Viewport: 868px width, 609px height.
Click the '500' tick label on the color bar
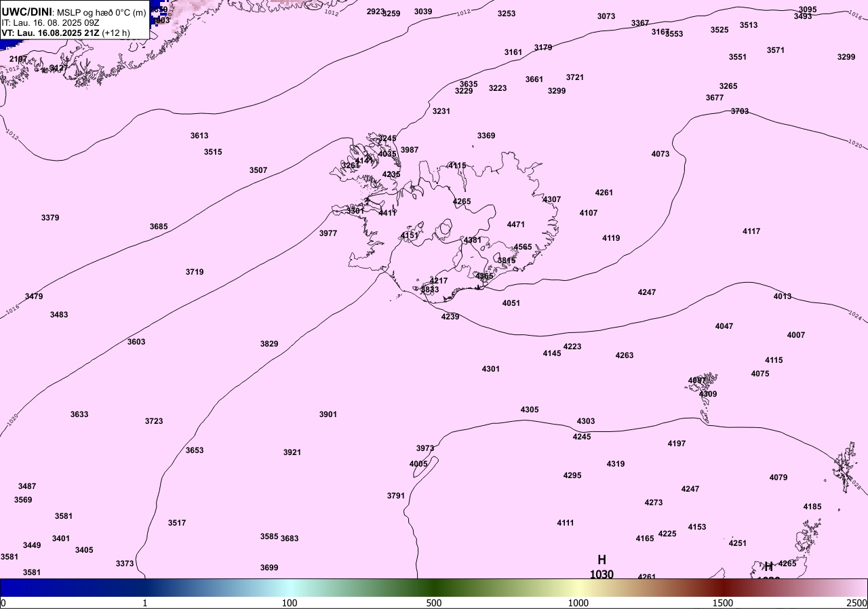coord(434,603)
